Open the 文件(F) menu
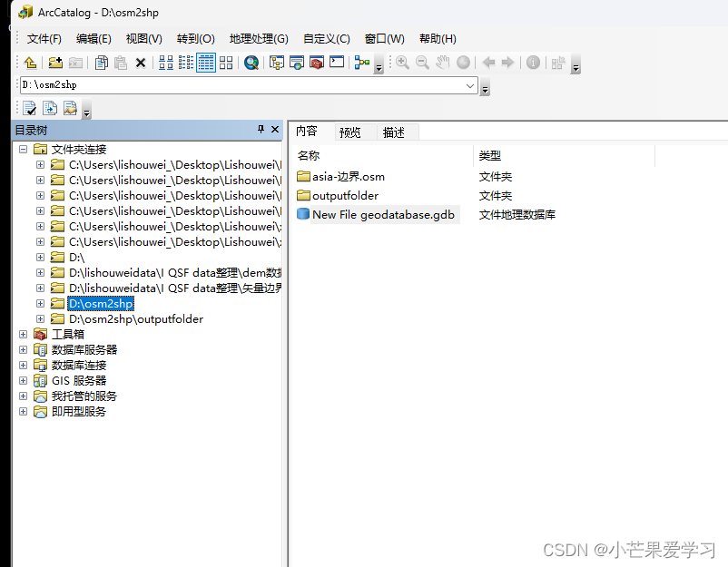This screenshot has width=728, height=567. click(x=44, y=38)
